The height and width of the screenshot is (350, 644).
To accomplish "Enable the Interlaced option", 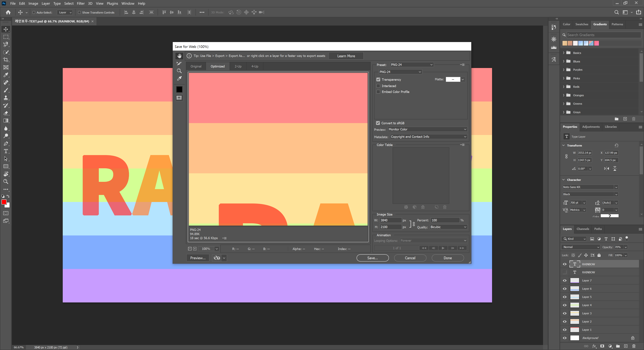I will (x=378, y=86).
